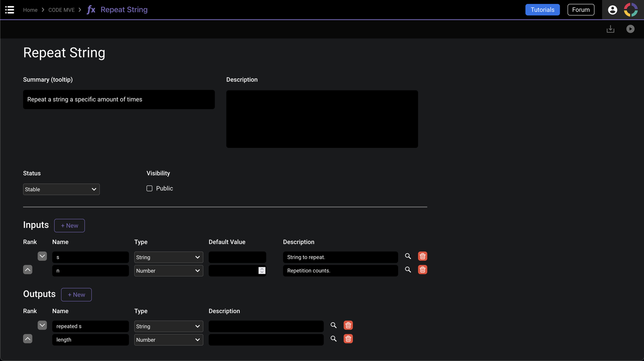Click magnifier icon for 'repeated s' output

coord(333,325)
